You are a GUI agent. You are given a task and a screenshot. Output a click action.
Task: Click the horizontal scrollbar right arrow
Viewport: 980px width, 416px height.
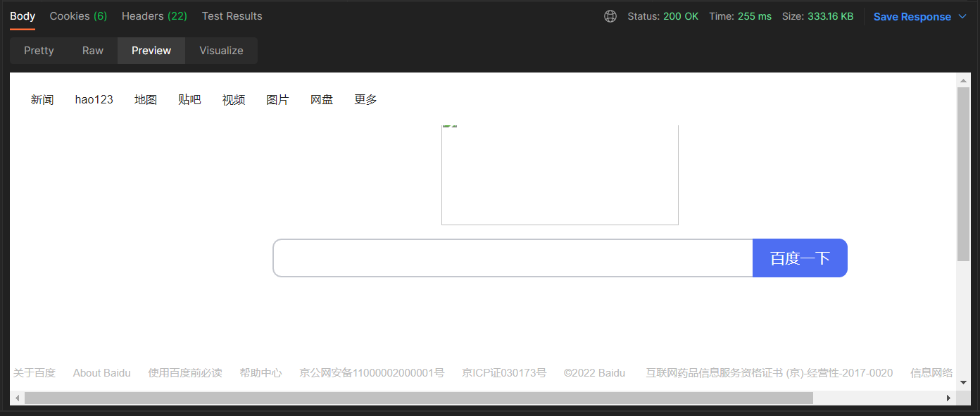point(948,398)
